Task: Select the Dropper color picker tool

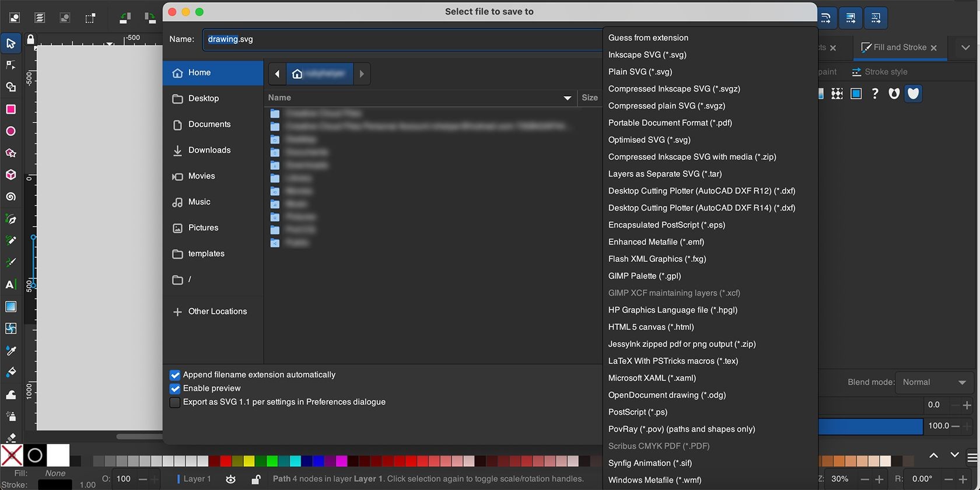Action: pos(10,351)
